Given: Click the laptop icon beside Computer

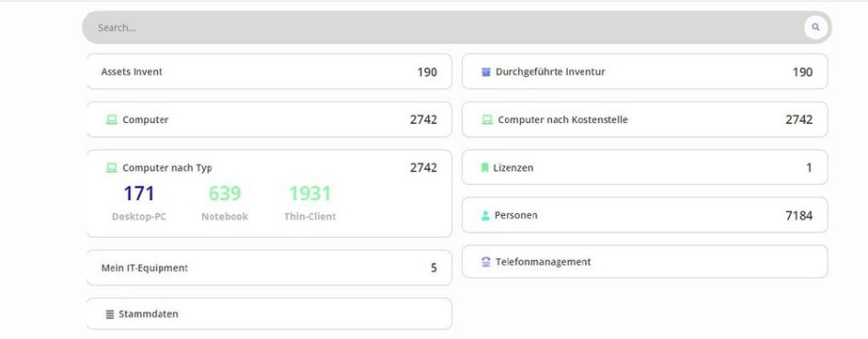Looking at the screenshot, I should (111, 119).
